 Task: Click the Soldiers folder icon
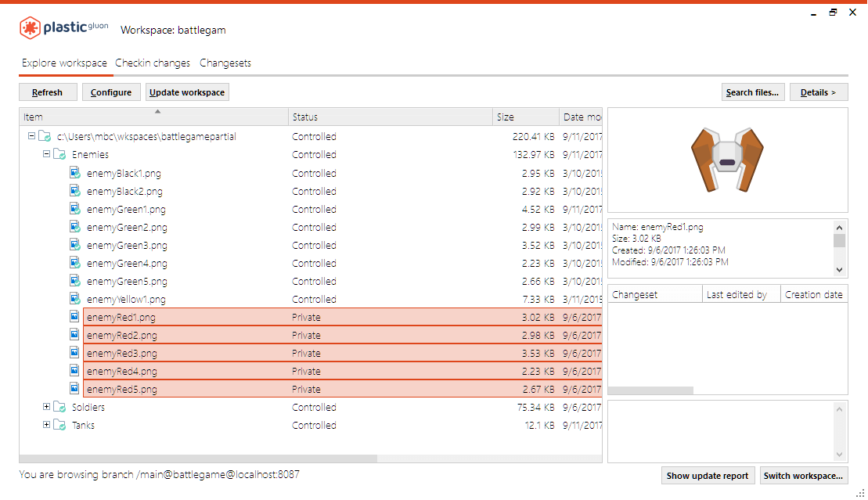coord(59,407)
